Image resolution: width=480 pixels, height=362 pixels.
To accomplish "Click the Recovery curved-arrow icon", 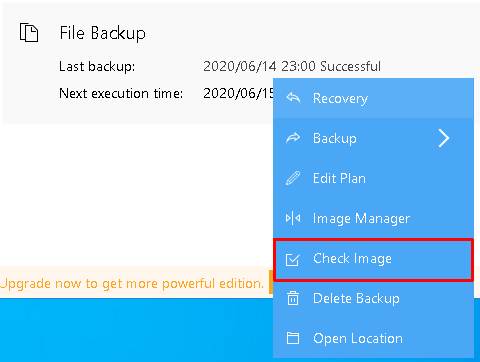I will coord(293,98).
